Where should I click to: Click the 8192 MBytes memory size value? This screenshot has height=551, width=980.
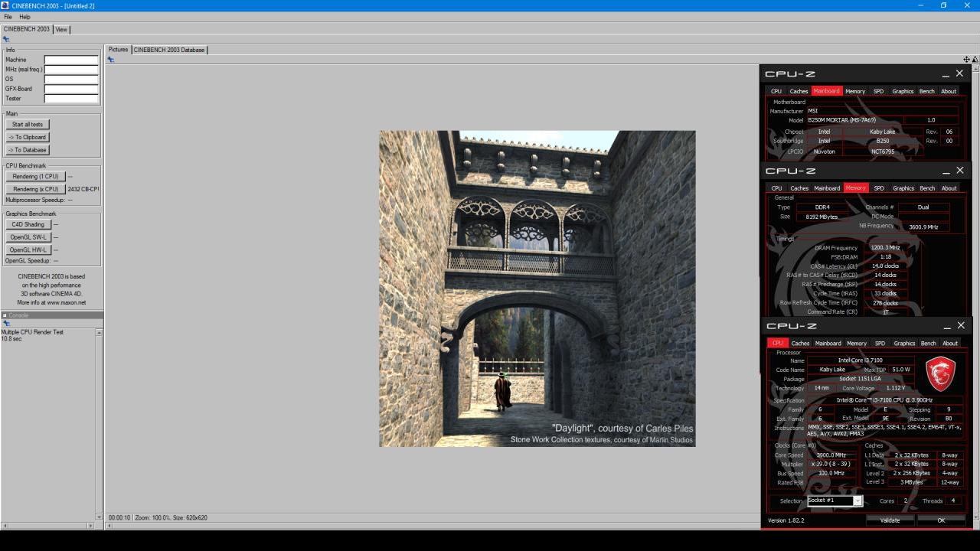click(x=822, y=217)
